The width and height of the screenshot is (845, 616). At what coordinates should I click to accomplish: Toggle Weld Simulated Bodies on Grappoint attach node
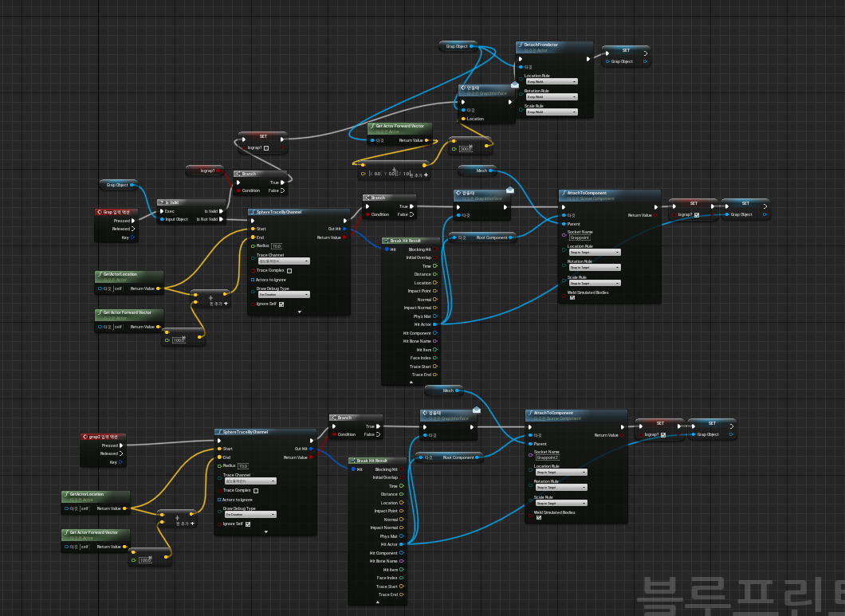[572, 297]
